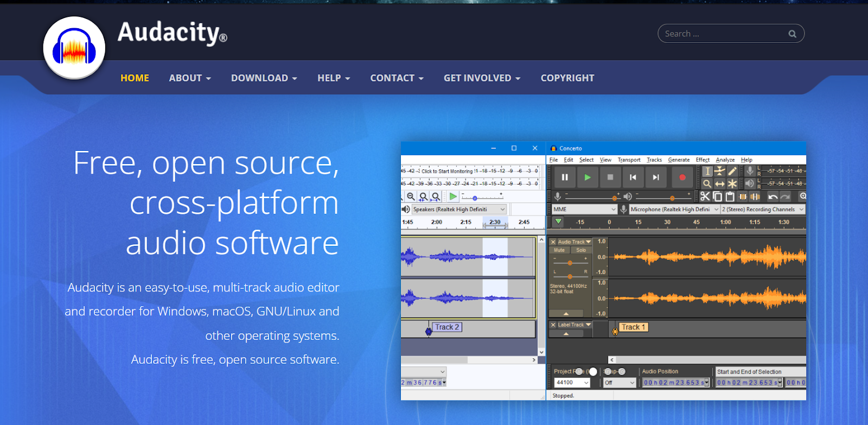868x425 pixels.
Task: Click the Undo arrow icon
Action: 773,196
